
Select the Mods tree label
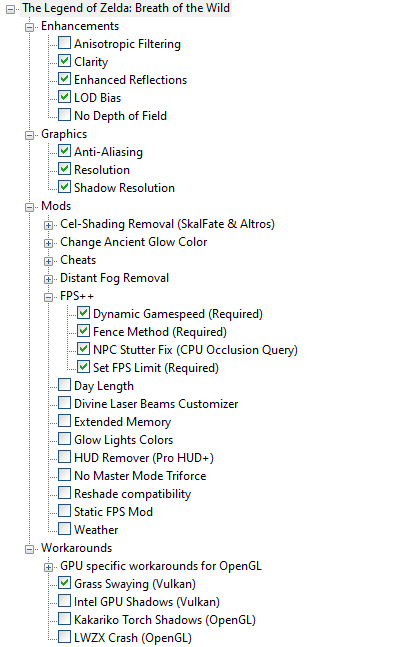[56, 206]
